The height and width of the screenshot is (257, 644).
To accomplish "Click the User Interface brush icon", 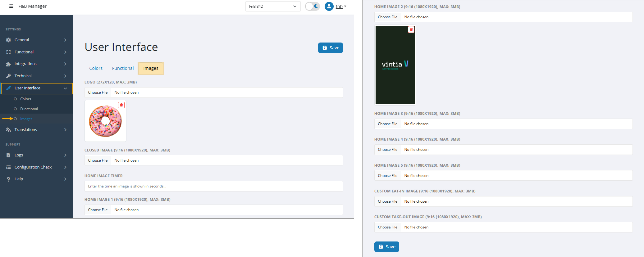I will [8, 88].
